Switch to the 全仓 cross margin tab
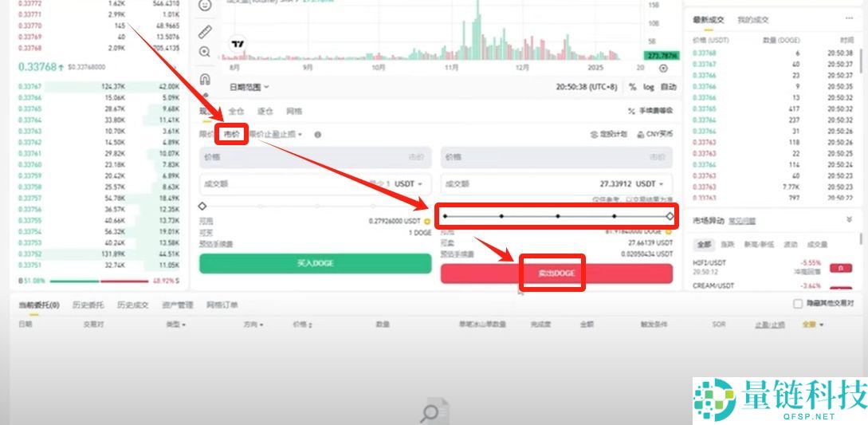This screenshot has width=868, height=425. pyautogui.click(x=237, y=111)
